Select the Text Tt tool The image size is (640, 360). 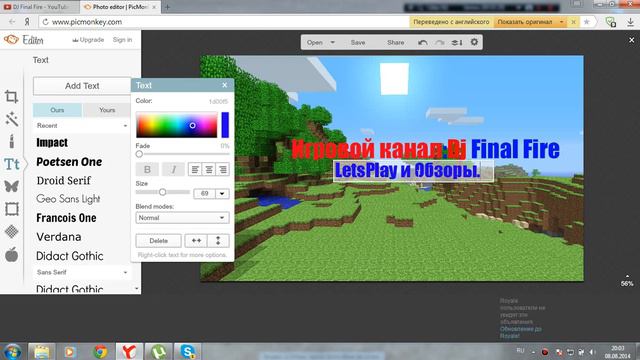point(11,164)
